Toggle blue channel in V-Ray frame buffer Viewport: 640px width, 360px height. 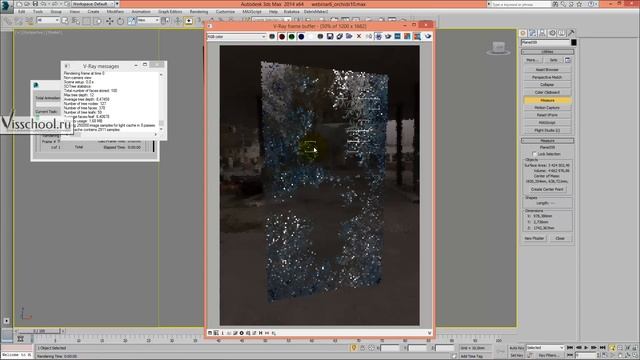[301, 36]
